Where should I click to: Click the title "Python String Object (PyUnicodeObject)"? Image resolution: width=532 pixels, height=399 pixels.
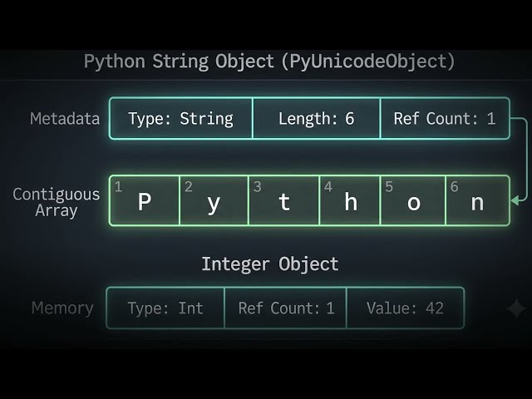tap(268, 62)
